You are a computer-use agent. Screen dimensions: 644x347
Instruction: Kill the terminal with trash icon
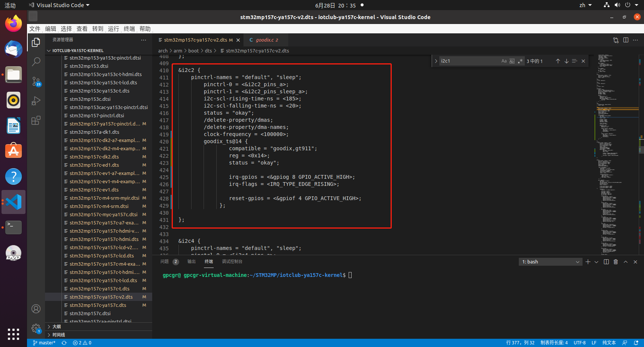coord(616,262)
